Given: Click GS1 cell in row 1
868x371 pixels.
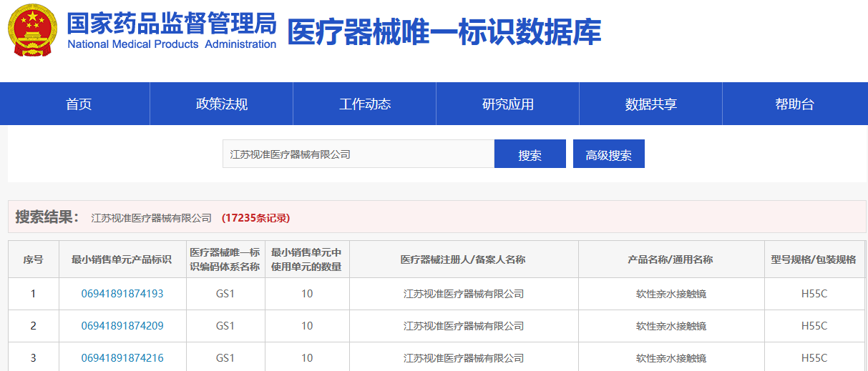Looking at the screenshot, I should coord(225,294).
